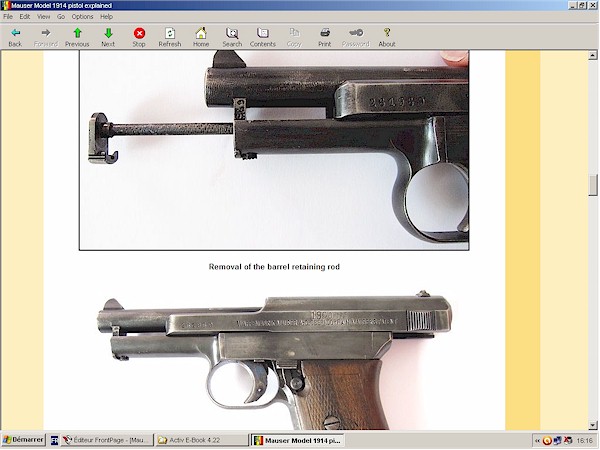Click the title bar application icon

pos(5,5)
